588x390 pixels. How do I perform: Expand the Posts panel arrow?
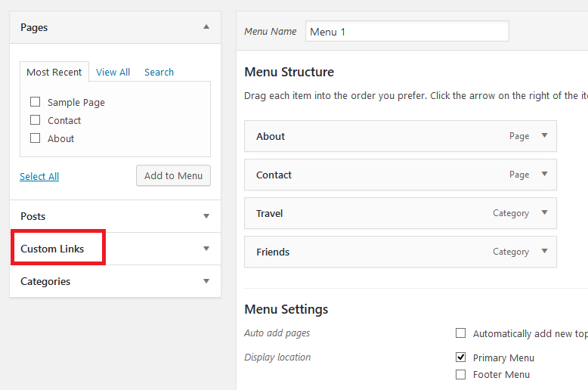(x=206, y=216)
